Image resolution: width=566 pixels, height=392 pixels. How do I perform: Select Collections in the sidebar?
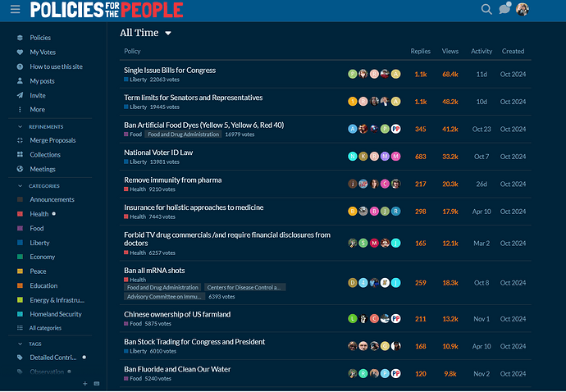[x=45, y=154]
